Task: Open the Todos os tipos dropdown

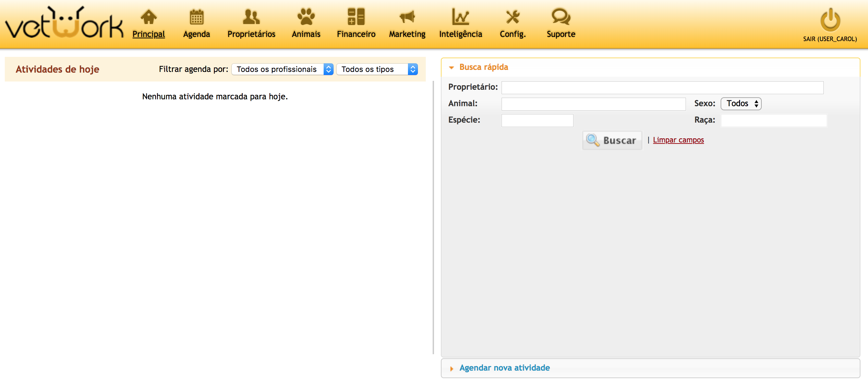Action: pyautogui.click(x=377, y=69)
